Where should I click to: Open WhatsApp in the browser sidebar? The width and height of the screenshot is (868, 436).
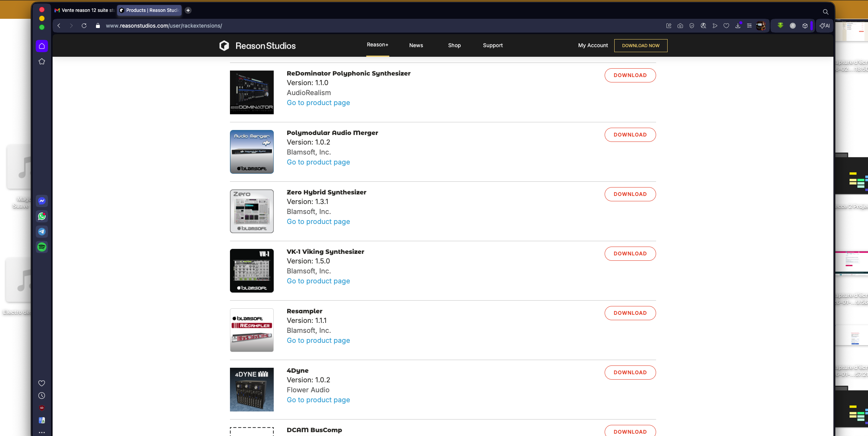click(x=42, y=216)
